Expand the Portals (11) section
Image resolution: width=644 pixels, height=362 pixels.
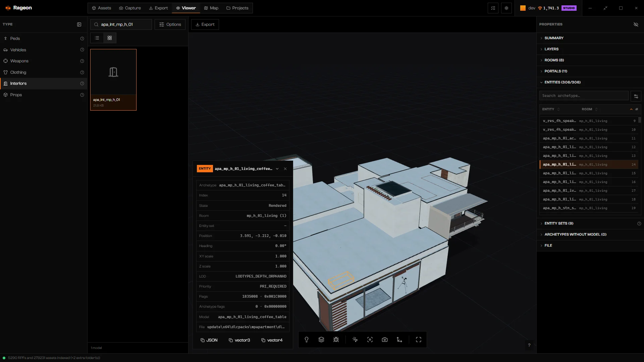590,71
